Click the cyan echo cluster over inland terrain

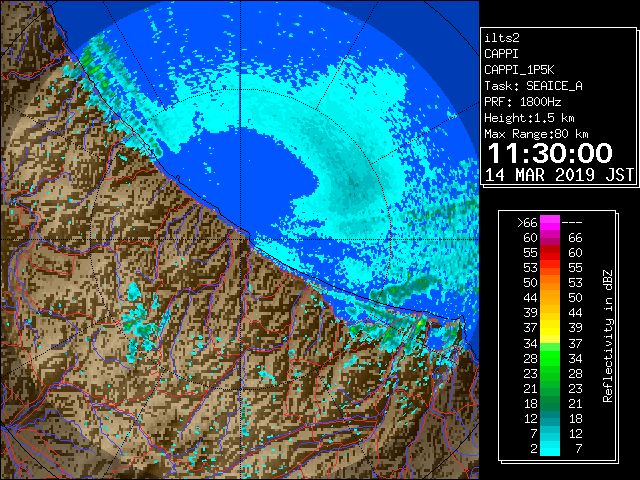click(141, 324)
